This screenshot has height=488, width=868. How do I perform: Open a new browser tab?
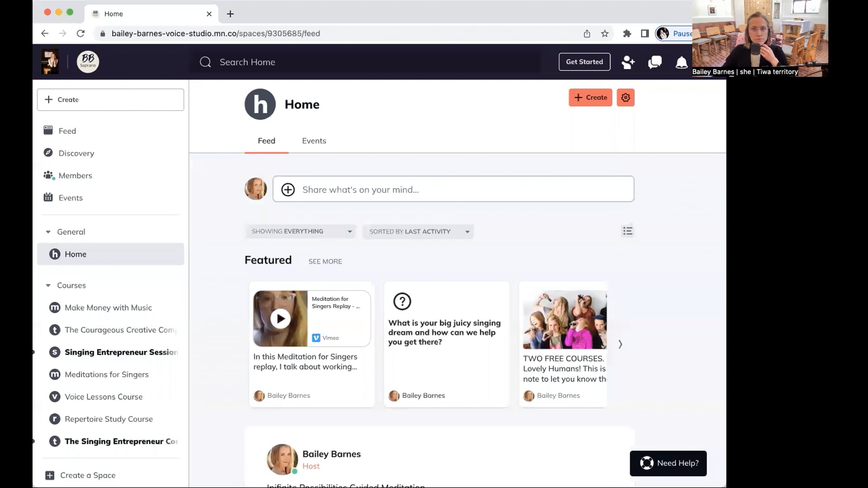230,14
